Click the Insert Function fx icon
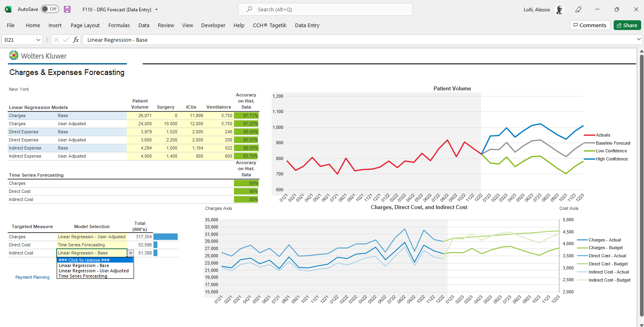The width and height of the screenshot is (644, 327). tap(76, 40)
